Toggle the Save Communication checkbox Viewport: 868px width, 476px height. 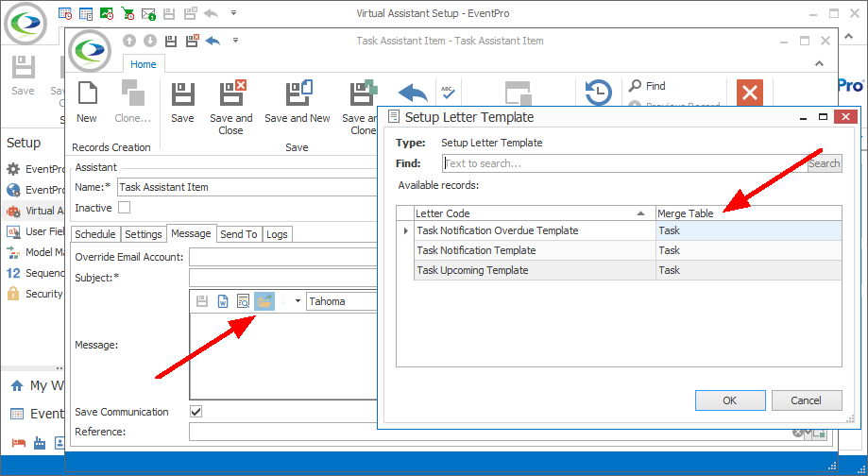[x=196, y=411]
